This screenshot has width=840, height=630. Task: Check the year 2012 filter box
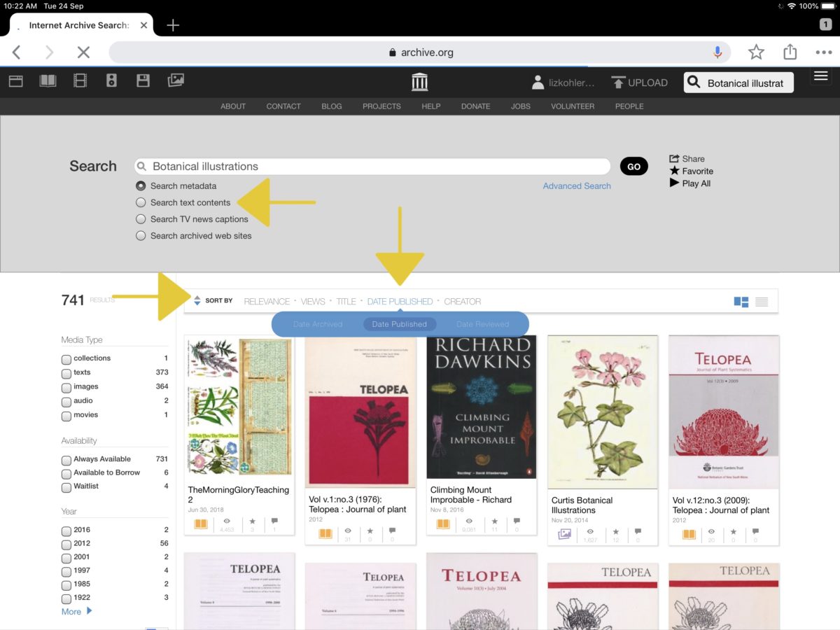(66, 544)
